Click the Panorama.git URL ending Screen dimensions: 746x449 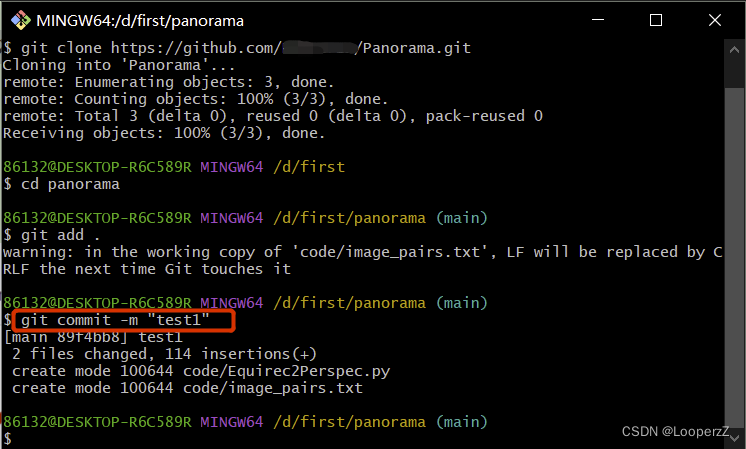[416, 48]
